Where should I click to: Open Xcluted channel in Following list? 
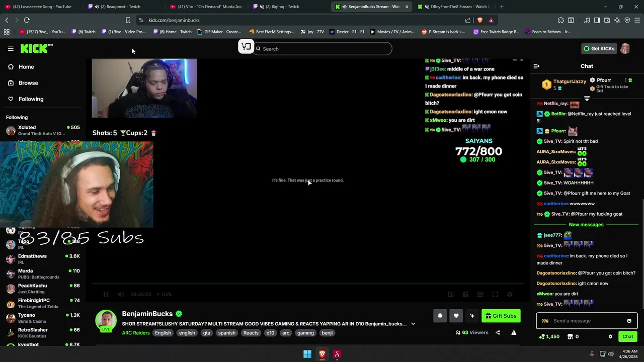[x=43, y=130]
